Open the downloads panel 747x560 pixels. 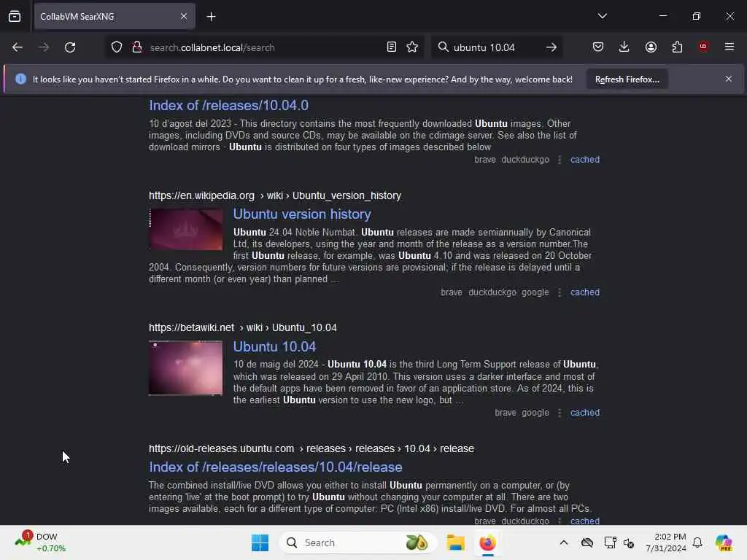[624, 47]
